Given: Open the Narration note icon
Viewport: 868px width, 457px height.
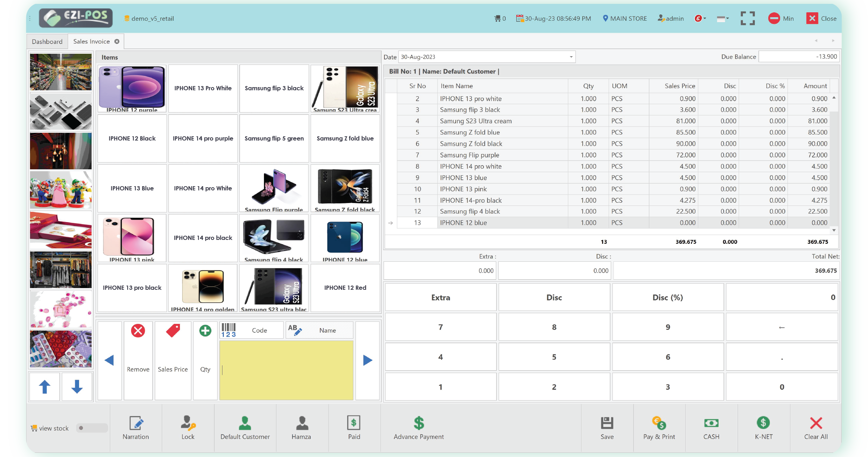Looking at the screenshot, I should tap(136, 423).
